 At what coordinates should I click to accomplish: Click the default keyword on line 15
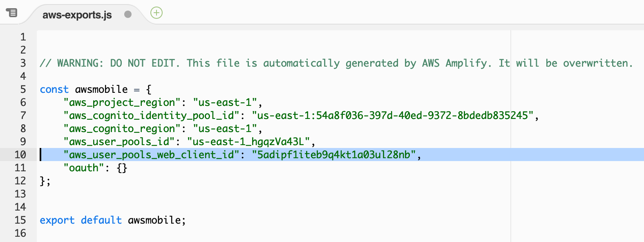[101, 220]
